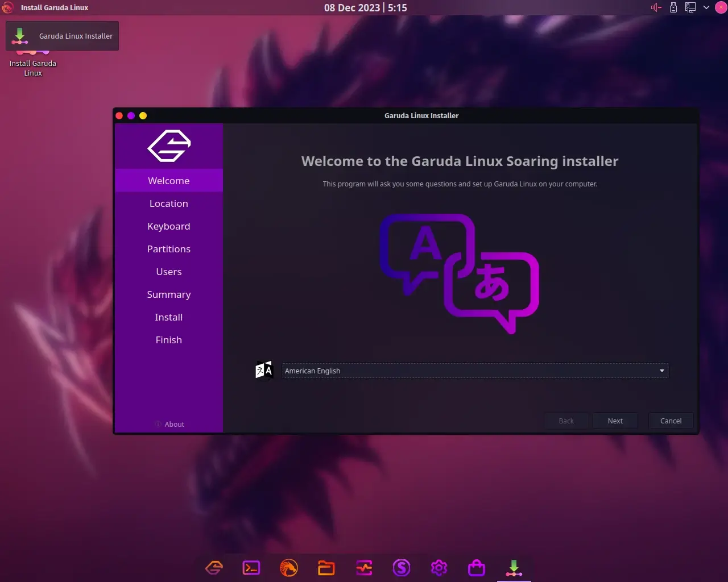The image size is (728, 582).
Task: Launch the terminal from the dock
Action: [x=251, y=567]
